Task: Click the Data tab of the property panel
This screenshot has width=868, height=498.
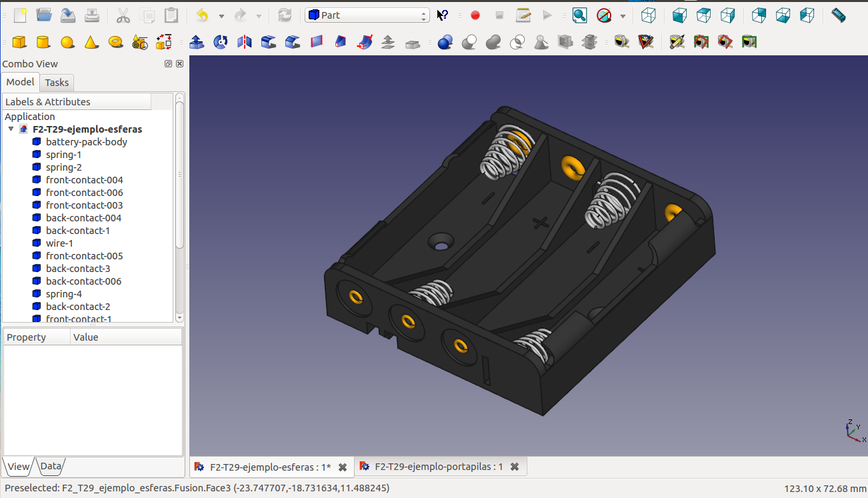Action: [51, 467]
